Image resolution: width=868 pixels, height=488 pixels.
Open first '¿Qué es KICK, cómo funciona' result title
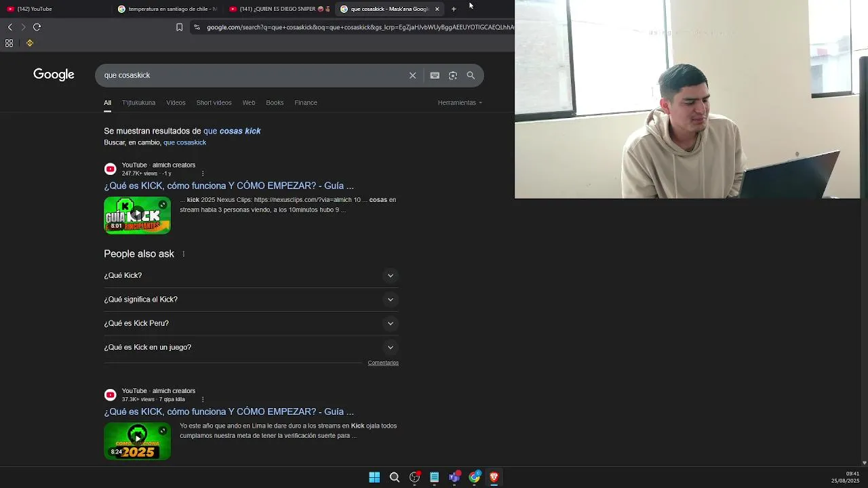click(229, 186)
